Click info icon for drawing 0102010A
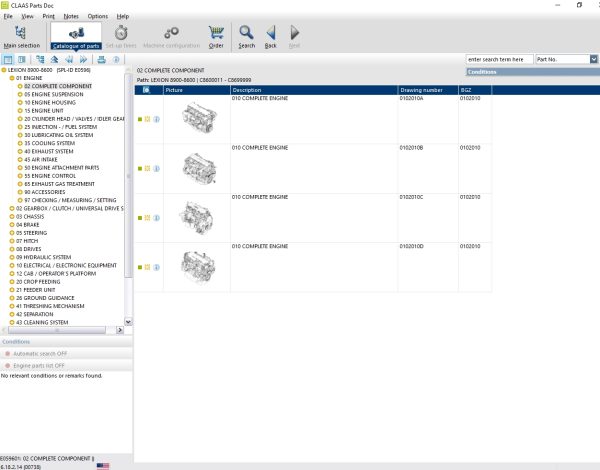The width and height of the screenshot is (600, 470). 157,118
